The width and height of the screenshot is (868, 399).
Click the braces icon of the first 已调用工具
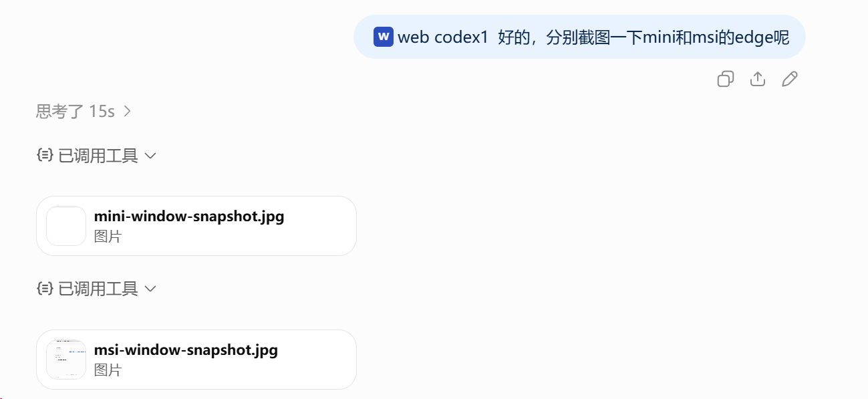tap(44, 156)
